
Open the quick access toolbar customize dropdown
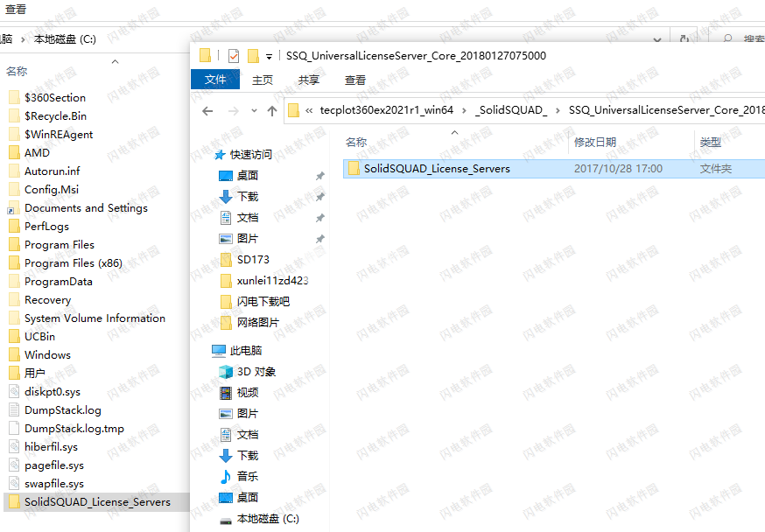269,57
